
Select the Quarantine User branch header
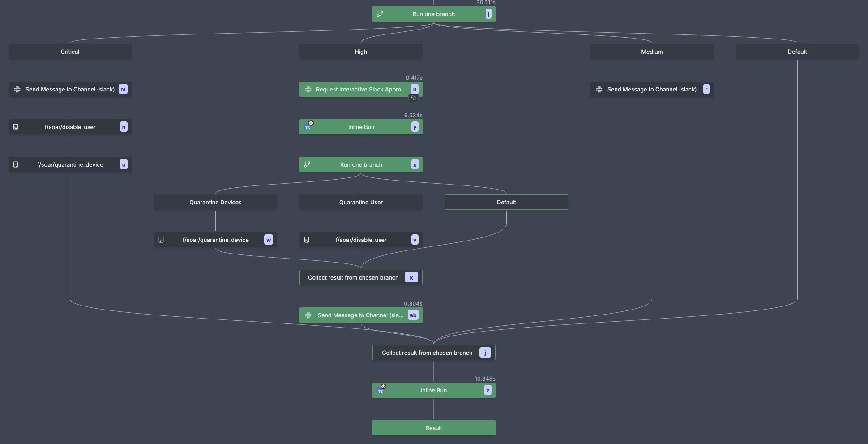click(x=361, y=202)
